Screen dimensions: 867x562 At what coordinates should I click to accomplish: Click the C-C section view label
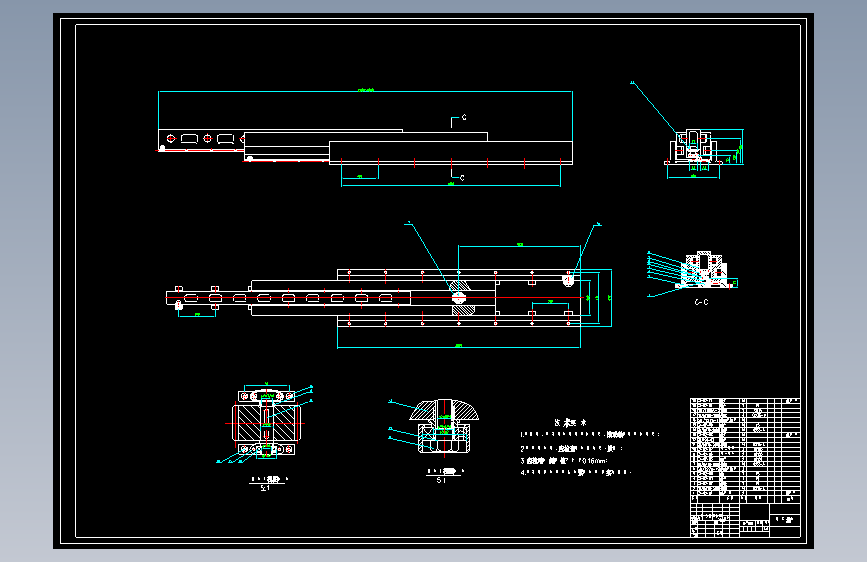pos(701,302)
